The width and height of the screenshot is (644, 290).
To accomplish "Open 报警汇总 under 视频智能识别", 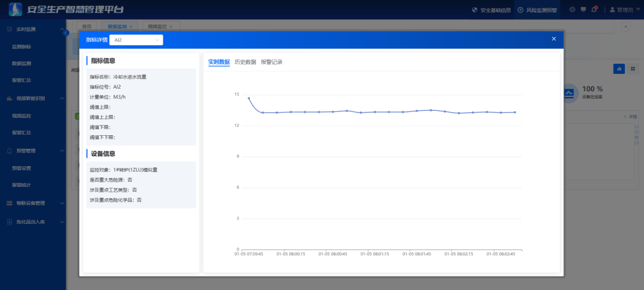I will [22, 133].
